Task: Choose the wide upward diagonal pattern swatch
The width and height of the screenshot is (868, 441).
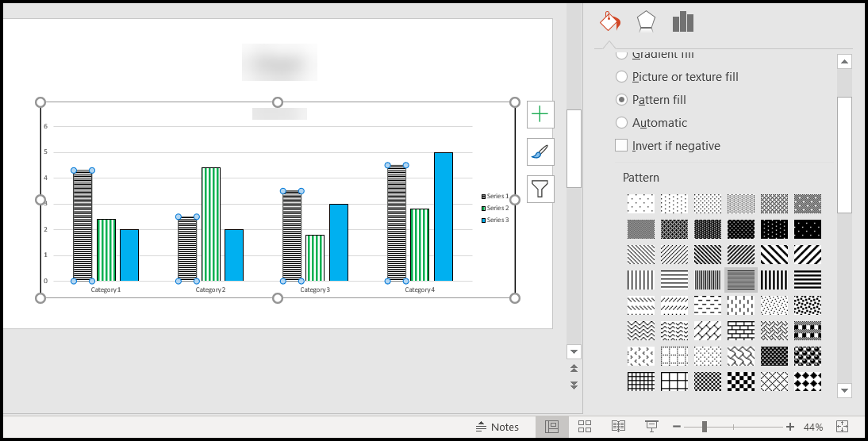Action: [807, 255]
